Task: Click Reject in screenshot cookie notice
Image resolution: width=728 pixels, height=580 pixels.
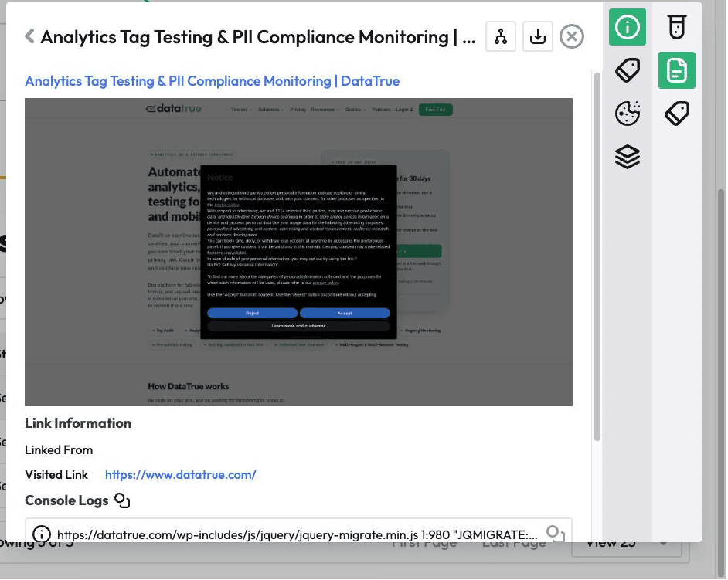Action: 252,314
